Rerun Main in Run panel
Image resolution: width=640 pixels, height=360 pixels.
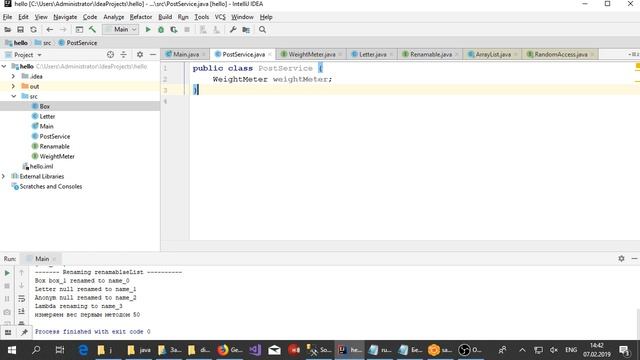pos(7,273)
